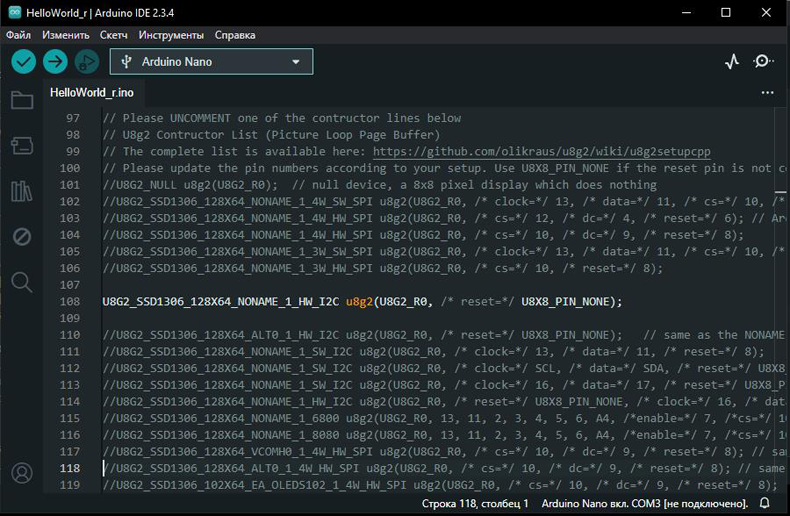The height and width of the screenshot is (516, 790).
Task: Click the U8G2_R0 argument on line 108
Action: [x=404, y=301]
